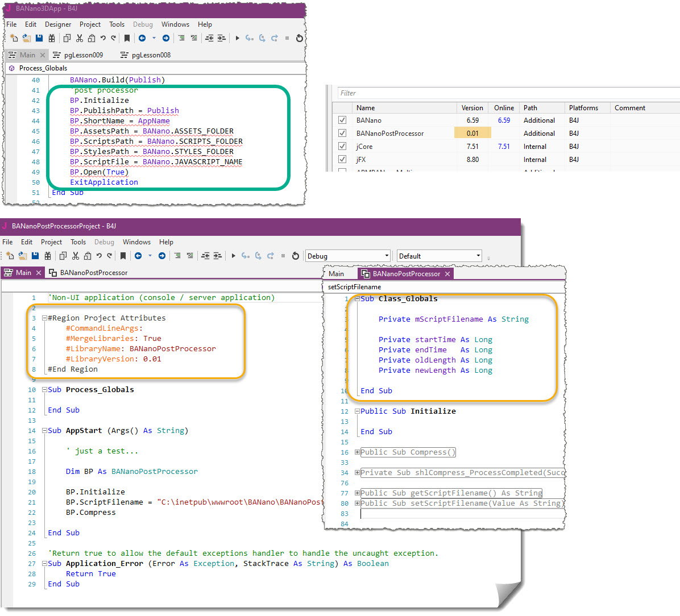The image size is (680, 616).
Task: Open setScriptFilename member selector
Action: [x=445, y=286]
